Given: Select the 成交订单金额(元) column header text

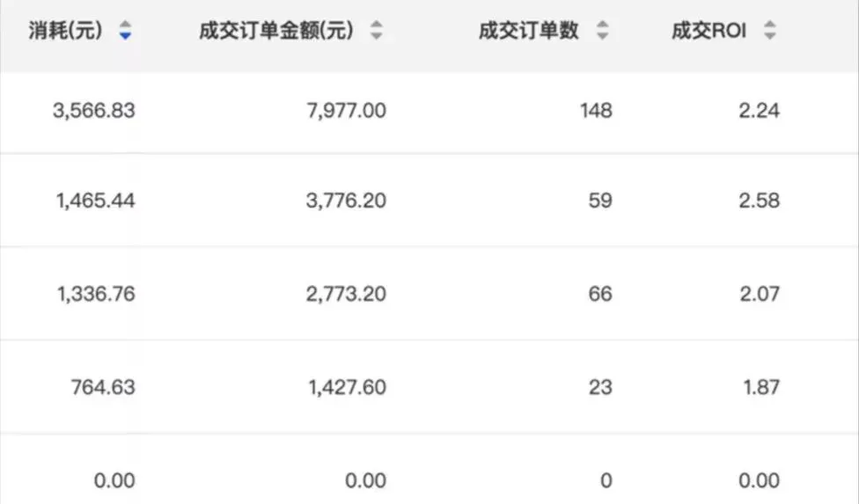Looking at the screenshot, I should [276, 32].
